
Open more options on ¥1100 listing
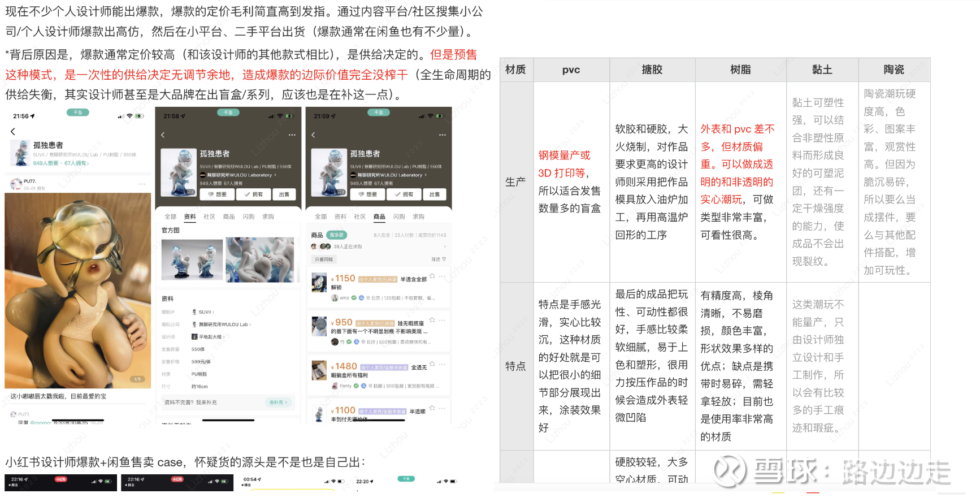[x=442, y=408]
